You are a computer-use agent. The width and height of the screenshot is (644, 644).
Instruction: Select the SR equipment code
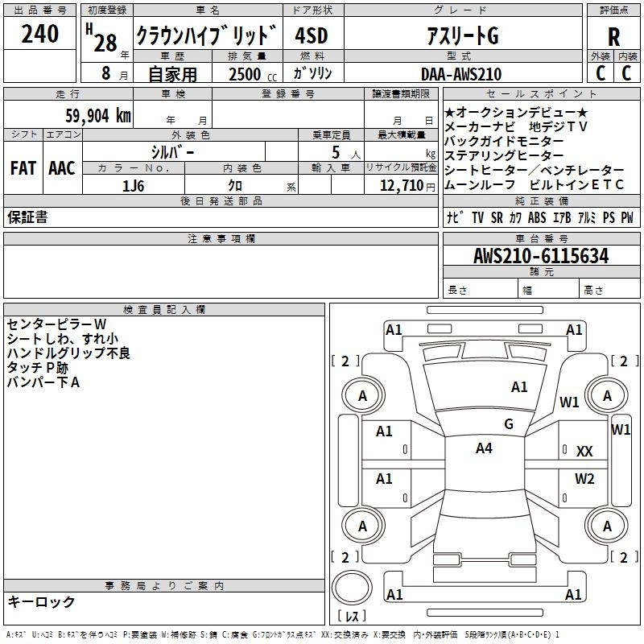point(497,217)
